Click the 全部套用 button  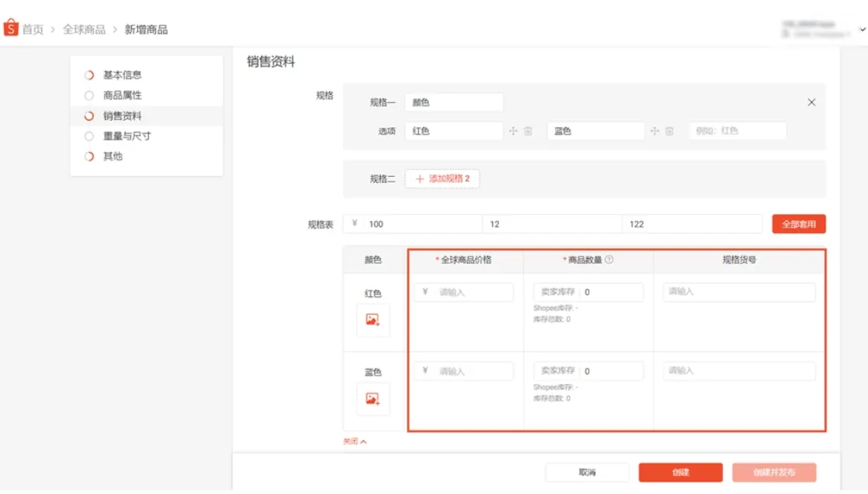[799, 224]
